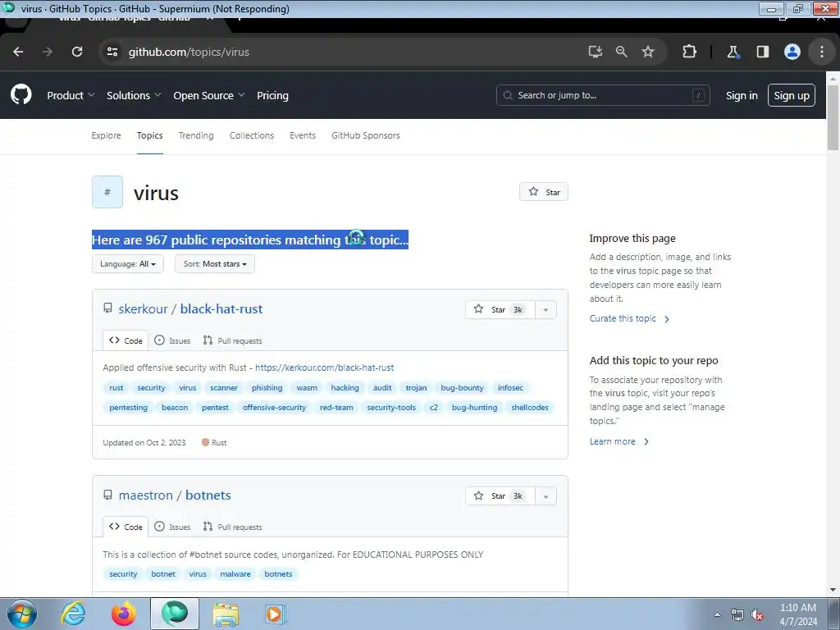Viewport: 840px width, 630px height.
Task: Go to GitHub home via Octocat logo
Action: pos(21,95)
